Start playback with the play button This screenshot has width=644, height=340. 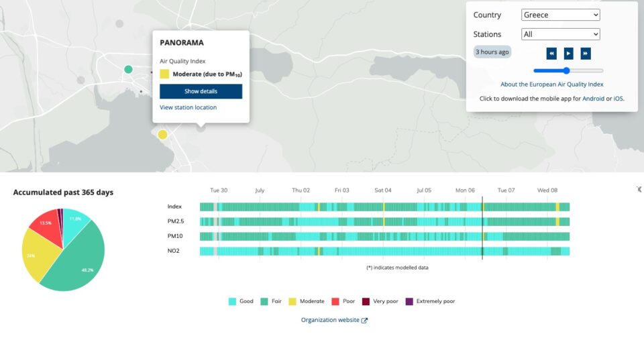tap(568, 54)
